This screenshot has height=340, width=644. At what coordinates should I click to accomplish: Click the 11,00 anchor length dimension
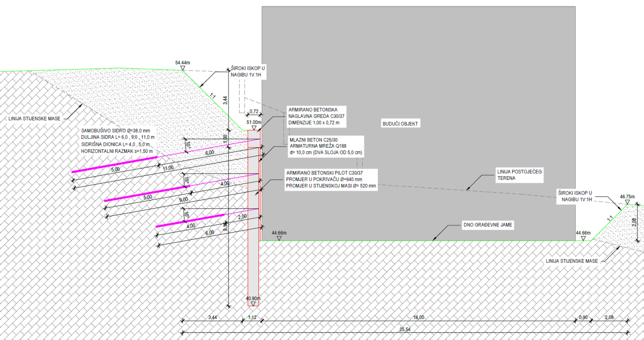(168, 168)
